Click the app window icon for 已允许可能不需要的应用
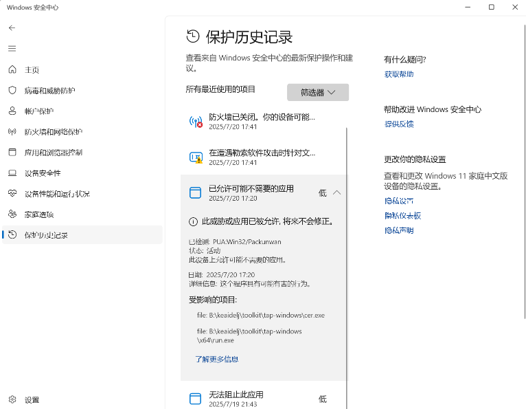This screenshot has width=526, height=409. [x=195, y=193]
